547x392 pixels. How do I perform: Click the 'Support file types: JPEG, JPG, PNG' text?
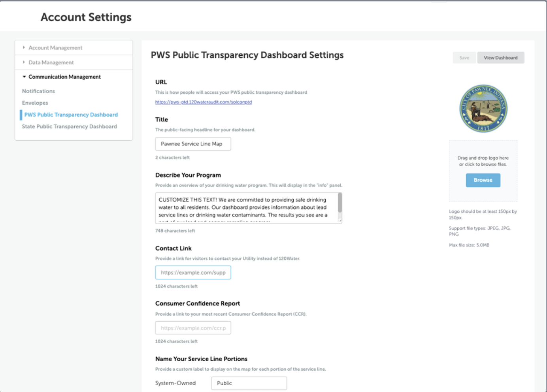click(479, 231)
